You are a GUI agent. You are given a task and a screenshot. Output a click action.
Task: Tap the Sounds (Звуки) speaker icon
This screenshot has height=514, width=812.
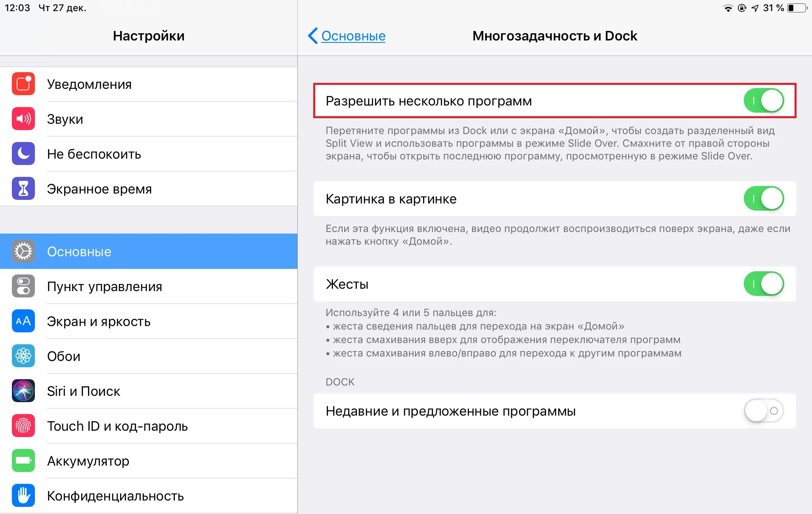point(23,119)
